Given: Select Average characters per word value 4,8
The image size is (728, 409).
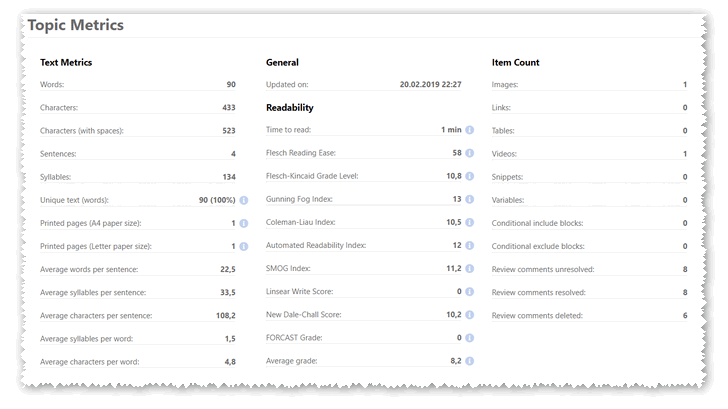Looking at the screenshot, I should point(230,362).
